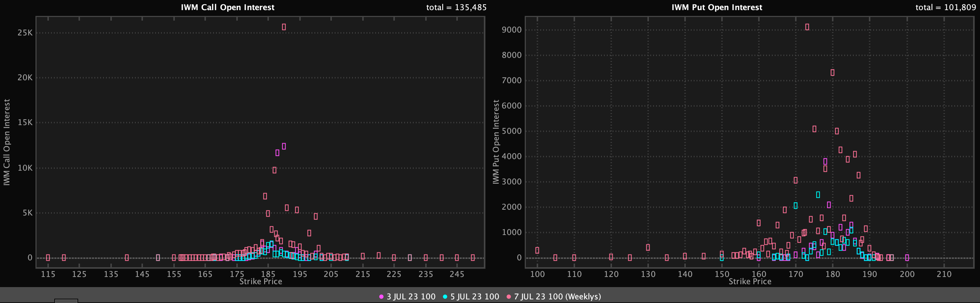The height and width of the screenshot is (303, 980).
Task: Click the magenta call marker near 12.5K
Action: [x=284, y=146]
